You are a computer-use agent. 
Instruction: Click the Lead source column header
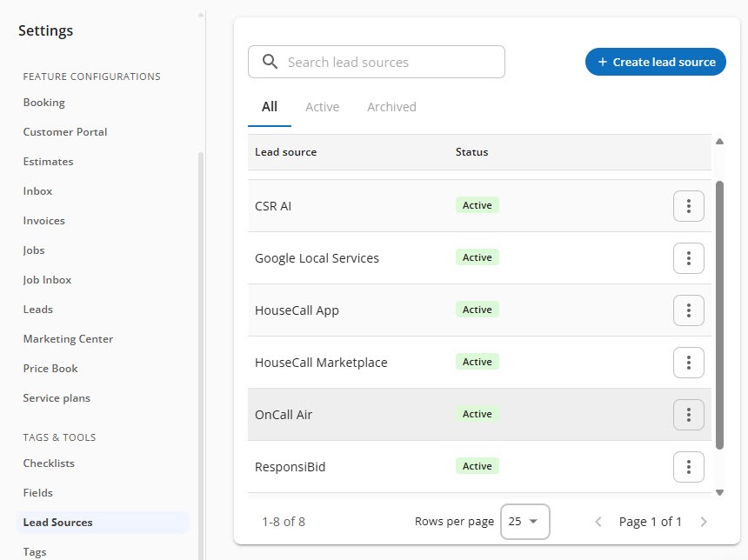click(x=286, y=152)
